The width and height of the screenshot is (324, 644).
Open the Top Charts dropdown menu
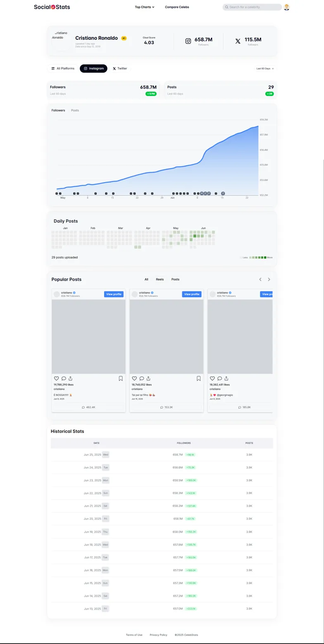pos(145,7)
